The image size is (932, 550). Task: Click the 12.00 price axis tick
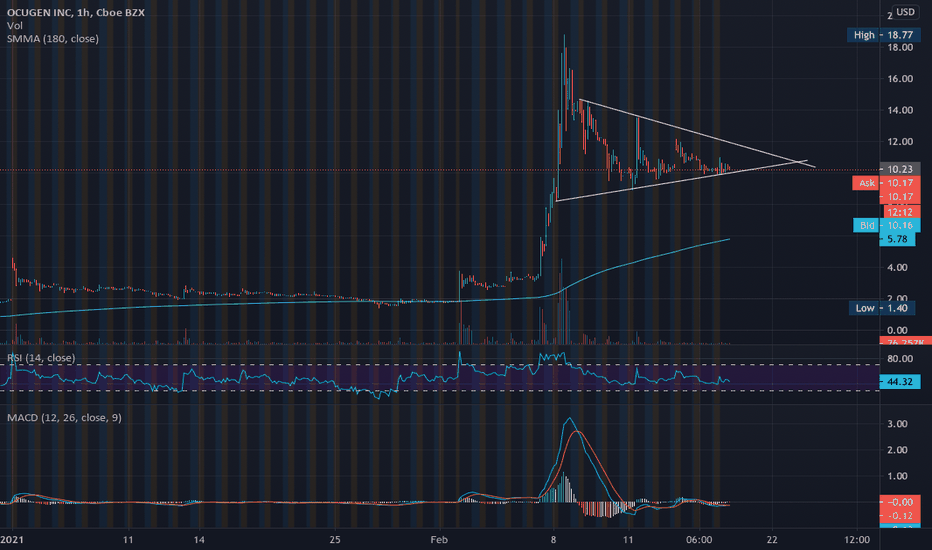point(900,142)
